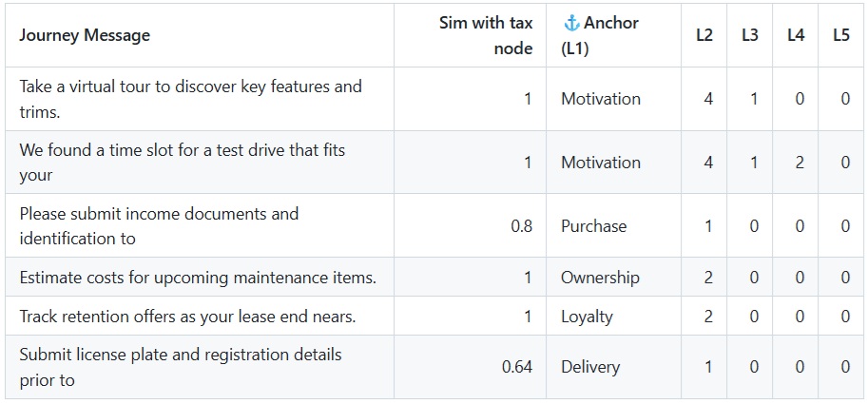Click the anchor icon in the header
Viewport: 868px width, 404px height.
[x=571, y=23]
